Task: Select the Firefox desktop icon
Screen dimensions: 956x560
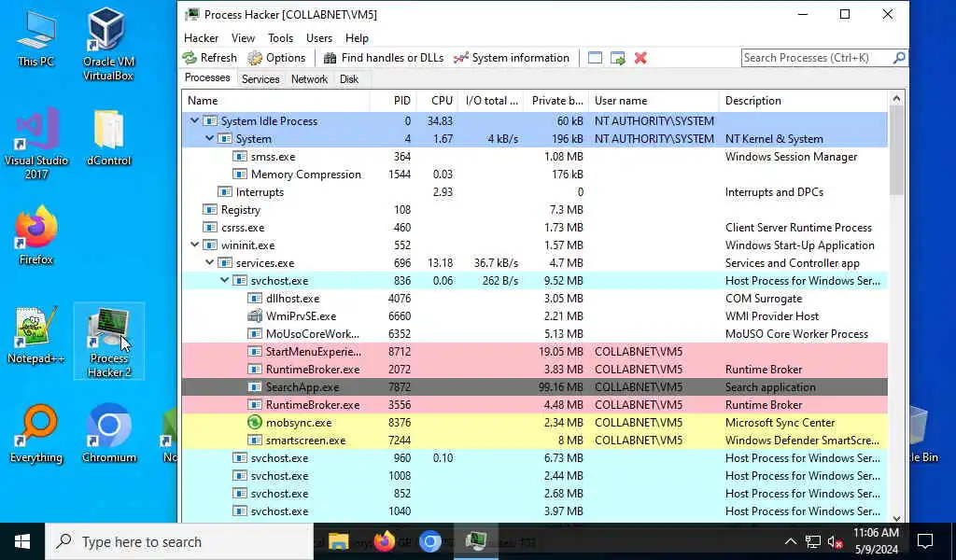Action: [x=36, y=236]
